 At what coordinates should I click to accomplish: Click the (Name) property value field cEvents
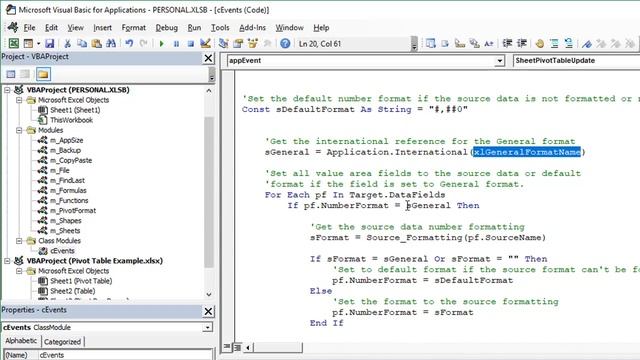(125, 355)
